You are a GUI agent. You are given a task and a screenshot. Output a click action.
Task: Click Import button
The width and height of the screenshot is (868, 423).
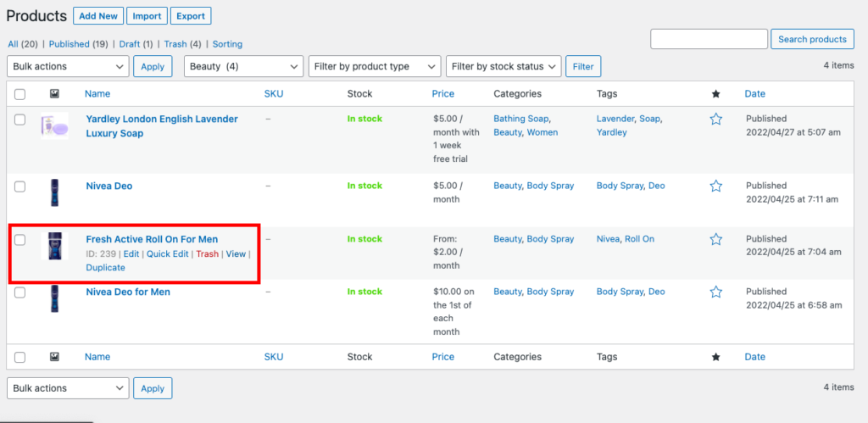146,16
